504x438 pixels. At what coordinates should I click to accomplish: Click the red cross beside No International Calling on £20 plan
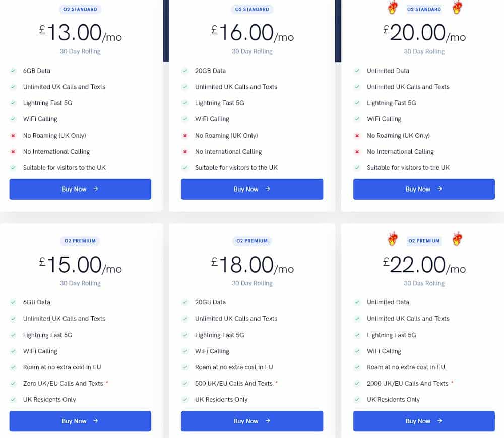coord(357,151)
